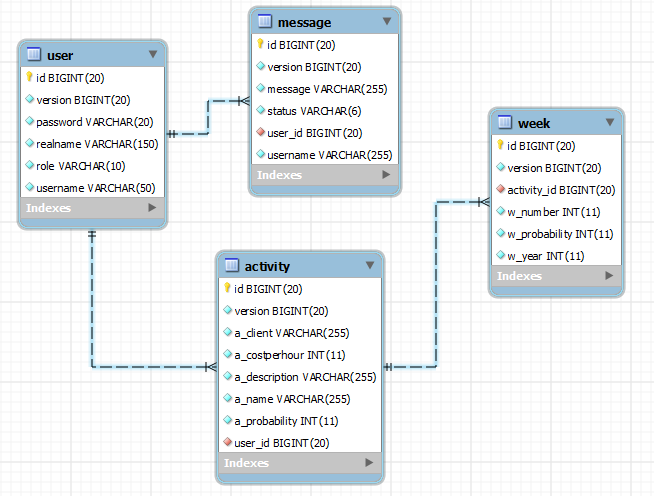Click the week table icon

tap(505, 122)
